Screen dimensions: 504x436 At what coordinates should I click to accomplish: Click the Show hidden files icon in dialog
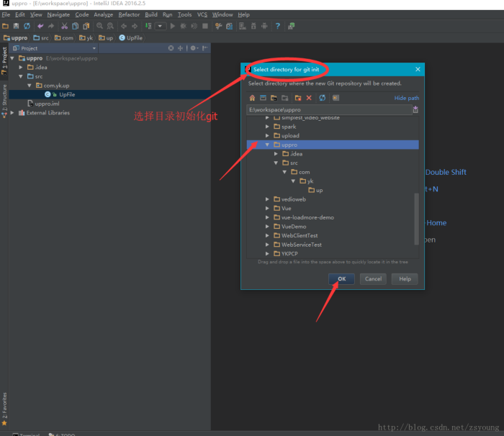336,98
